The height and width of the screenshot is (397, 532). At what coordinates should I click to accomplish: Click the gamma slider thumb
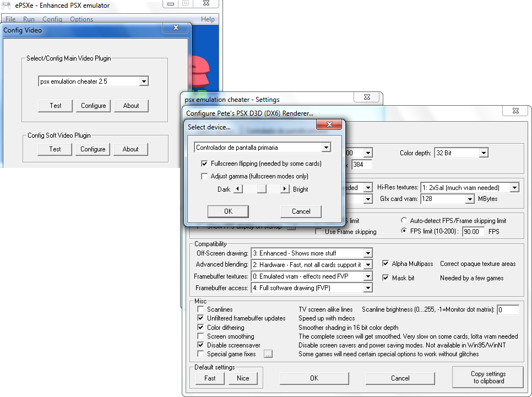click(262, 189)
